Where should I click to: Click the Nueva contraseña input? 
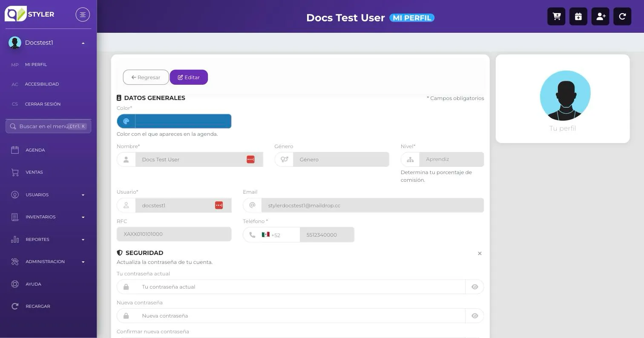(x=300, y=316)
